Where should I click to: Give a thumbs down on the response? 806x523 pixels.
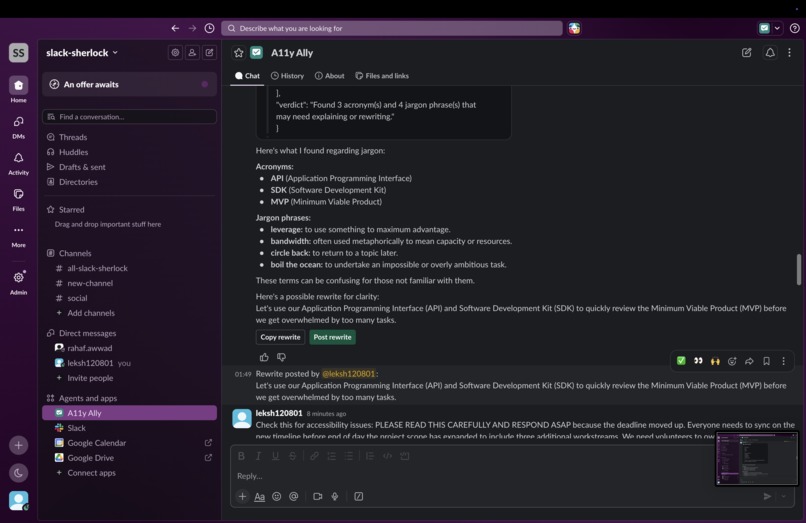(281, 357)
